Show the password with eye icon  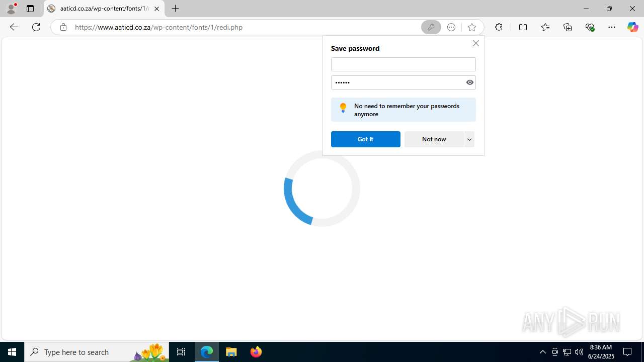[x=470, y=82]
